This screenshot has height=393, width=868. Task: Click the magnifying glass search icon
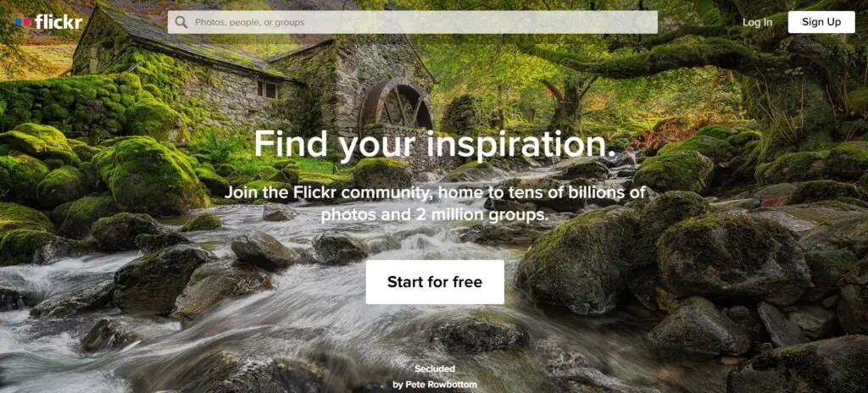tap(181, 22)
